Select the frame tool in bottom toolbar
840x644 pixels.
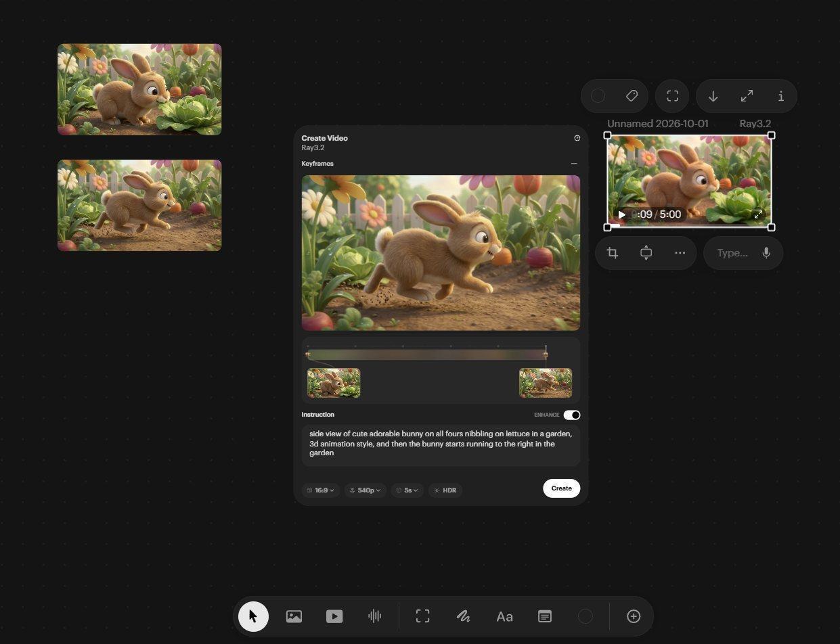click(422, 616)
